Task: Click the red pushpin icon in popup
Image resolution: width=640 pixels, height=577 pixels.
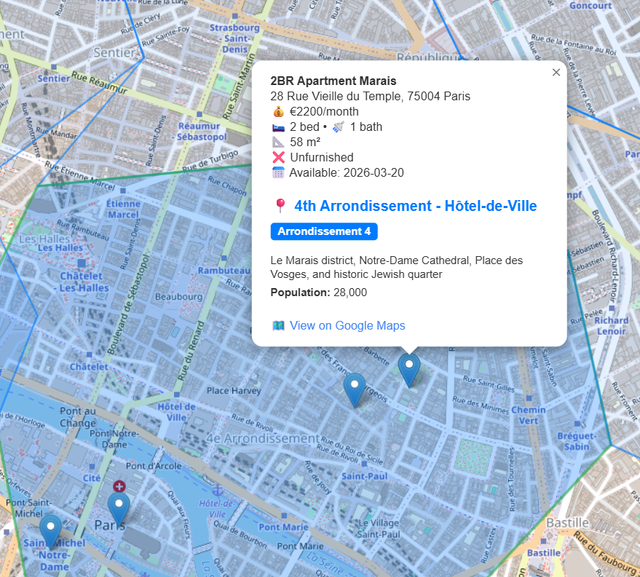Action: (x=280, y=206)
